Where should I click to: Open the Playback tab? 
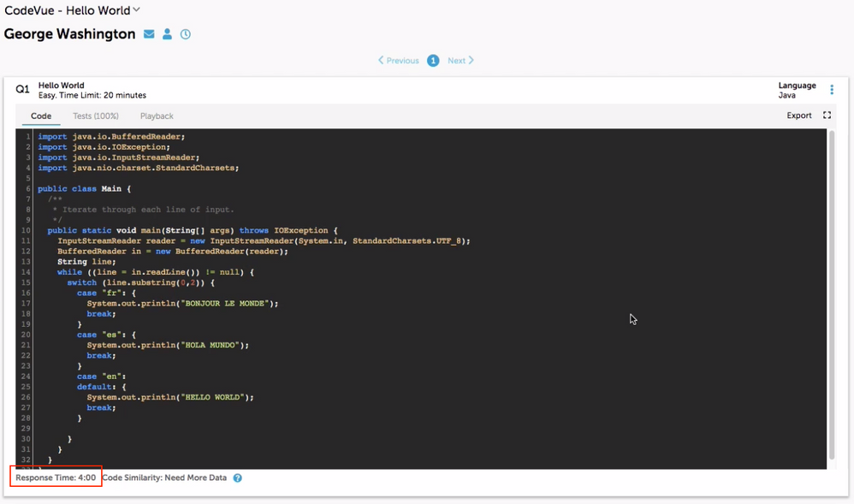157,116
